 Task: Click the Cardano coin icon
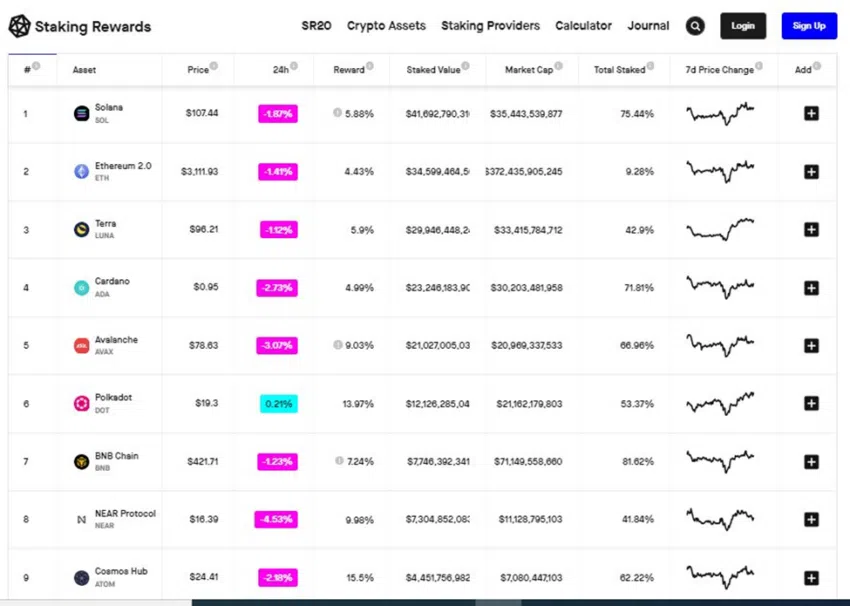tap(81, 288)
